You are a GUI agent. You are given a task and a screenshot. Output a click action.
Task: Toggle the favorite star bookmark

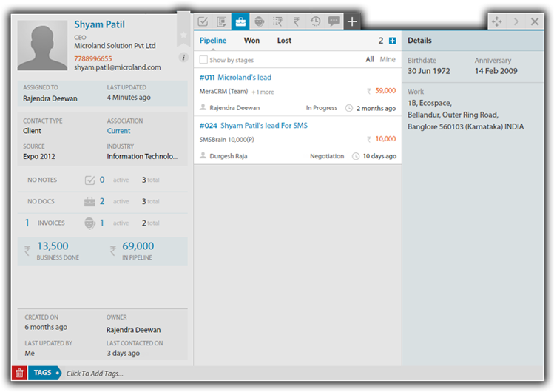click(x=183, y=34)
